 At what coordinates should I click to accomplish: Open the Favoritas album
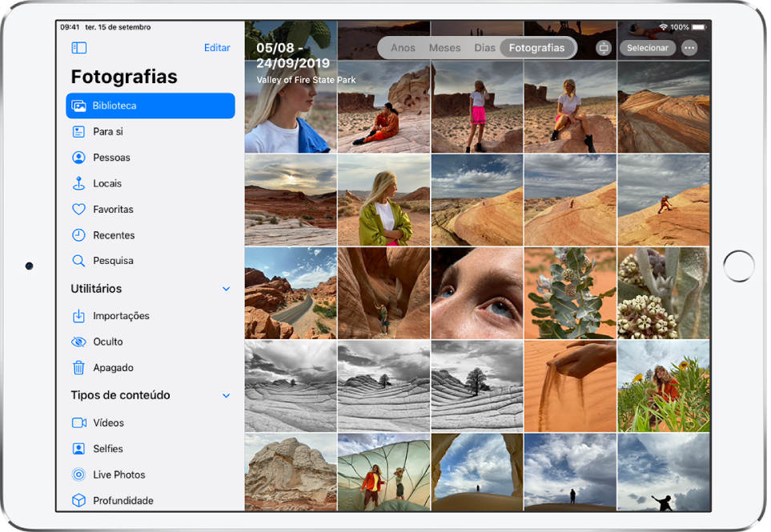point(151,210)
